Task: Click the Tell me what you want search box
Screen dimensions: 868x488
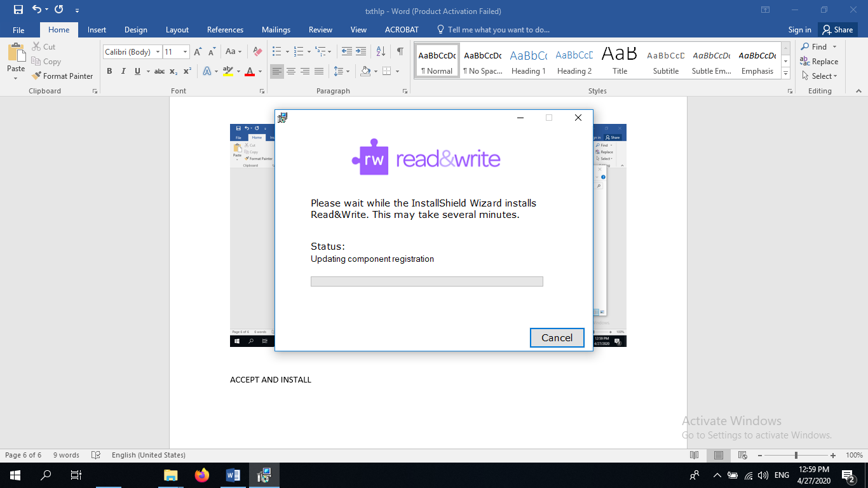Action: point(493,30)
